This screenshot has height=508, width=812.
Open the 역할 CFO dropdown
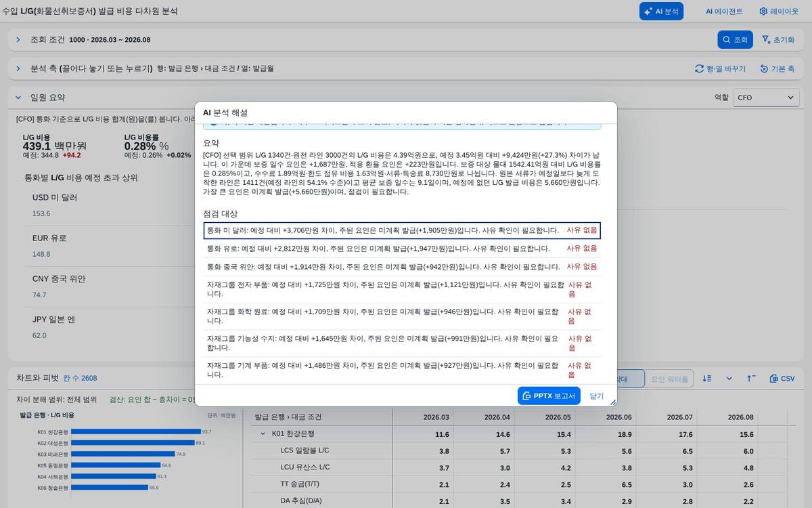[766, 98]
